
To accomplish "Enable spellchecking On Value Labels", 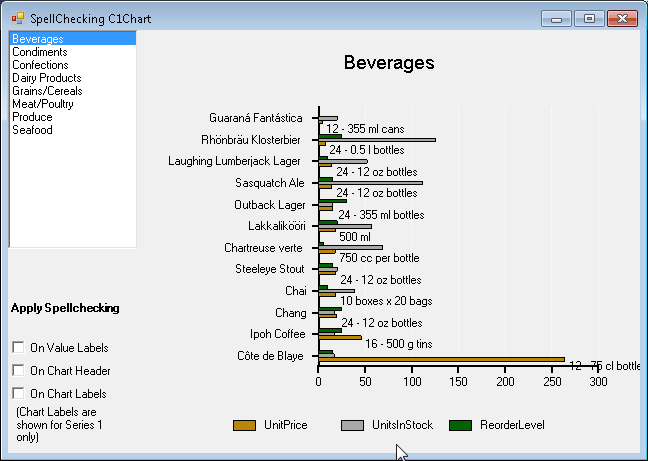I will pos(18,347).
